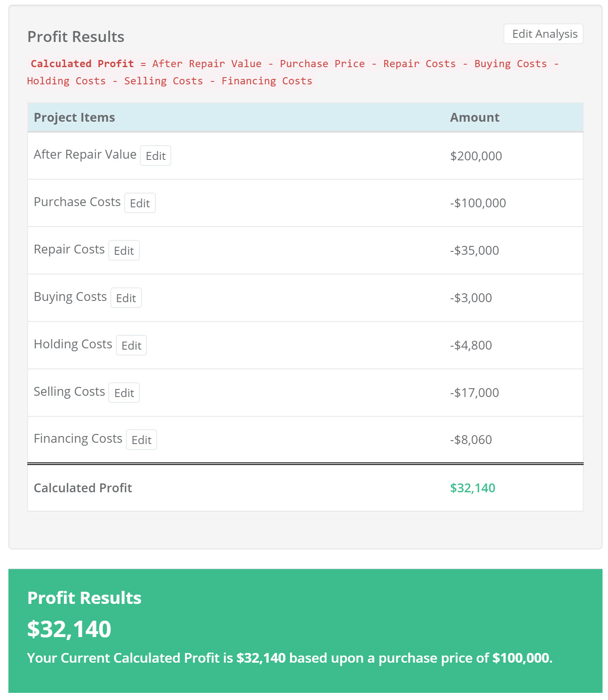Click the Amount column header
This screenshot has width=608, height=700.
point(474,117)
